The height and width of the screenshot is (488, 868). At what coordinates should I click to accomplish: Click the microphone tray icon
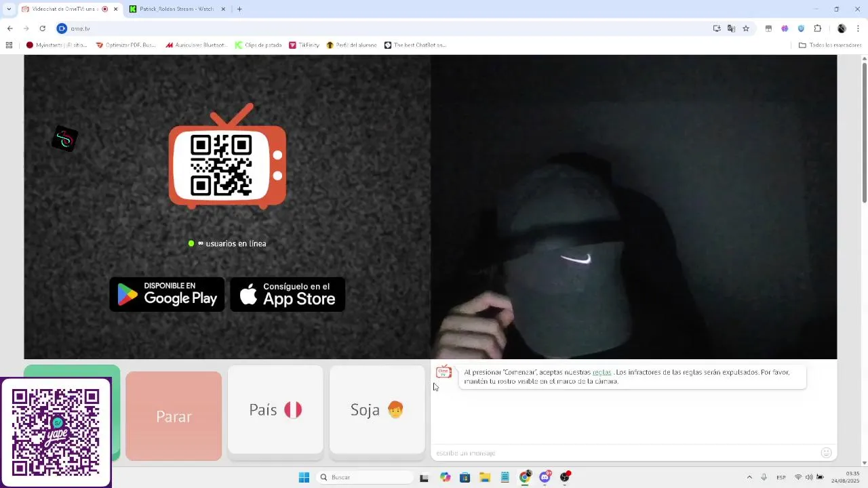pos(764,477)
